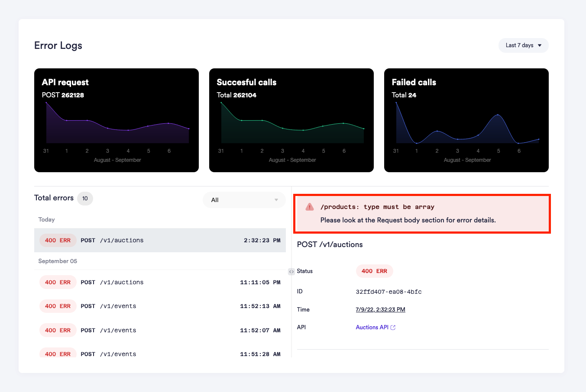The image size is (586, 392).
Task: Click the caret arrow in Last 7 days
Action: tap(540, 45)
